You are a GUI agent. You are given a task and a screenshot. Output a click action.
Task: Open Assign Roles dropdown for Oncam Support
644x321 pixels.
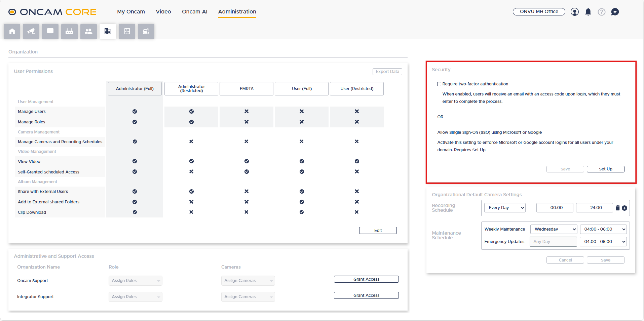(136, 281)
